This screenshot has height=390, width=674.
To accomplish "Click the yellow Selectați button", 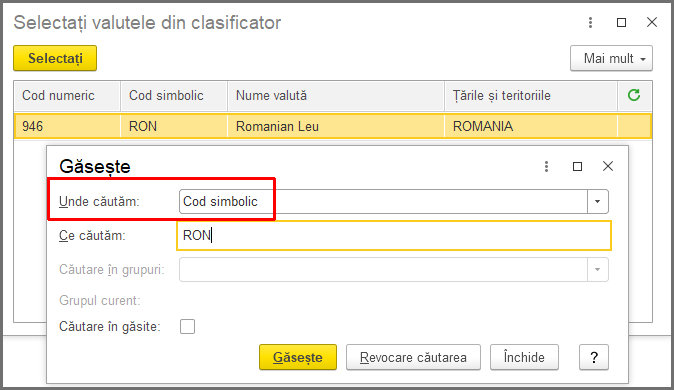I will coord(55,58).
